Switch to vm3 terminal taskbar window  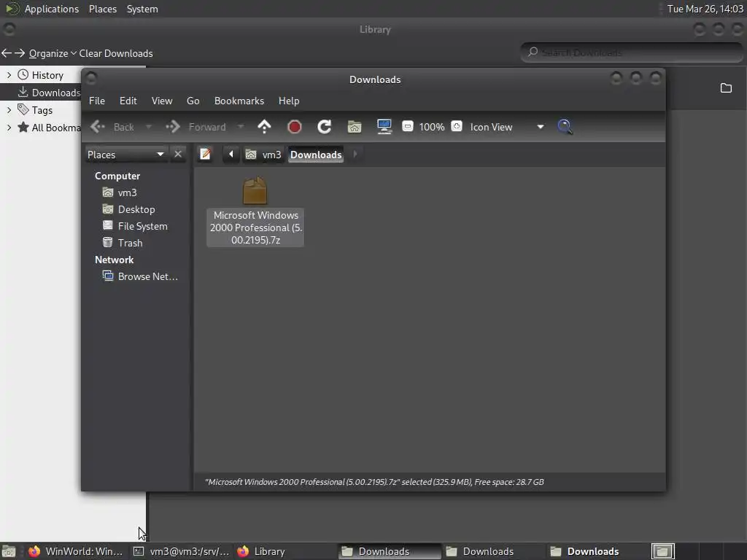(181, 551)
